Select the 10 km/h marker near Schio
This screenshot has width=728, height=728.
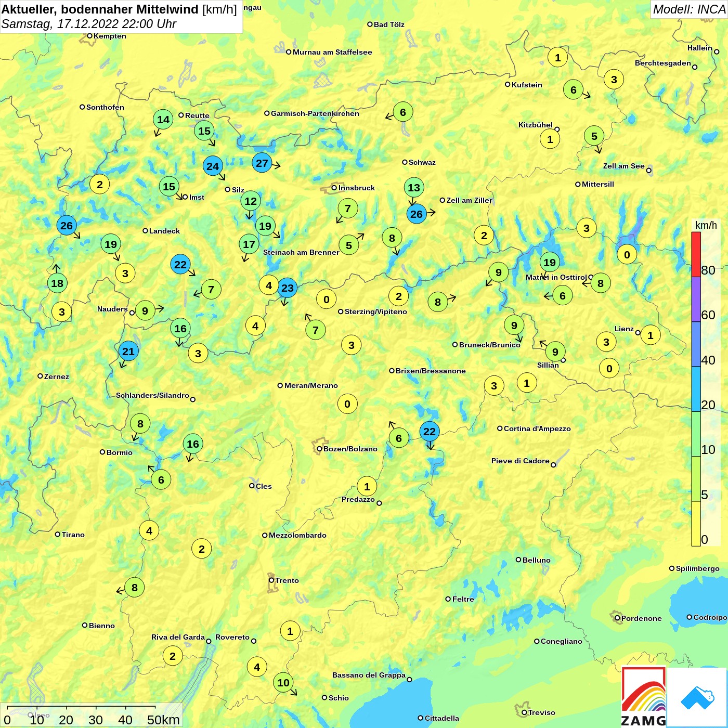[283, 683]
